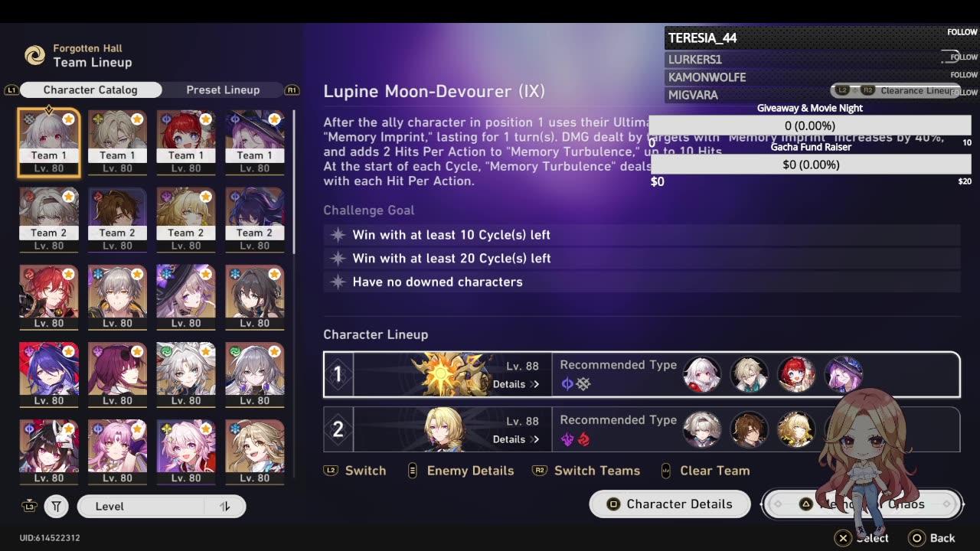This screenshot has height=551, width=980.
Task: Toggle selected white-haired Team 1 character
Action: [48, 143]
